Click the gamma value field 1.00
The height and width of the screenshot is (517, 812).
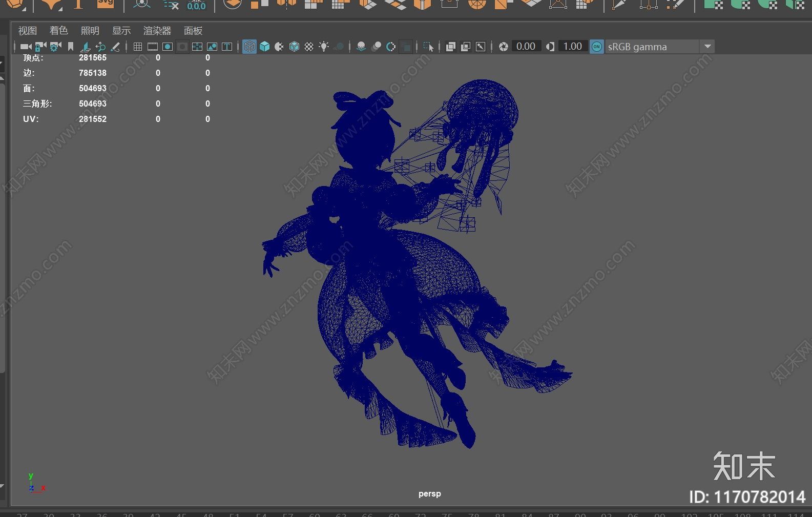[x=572, y=47]
